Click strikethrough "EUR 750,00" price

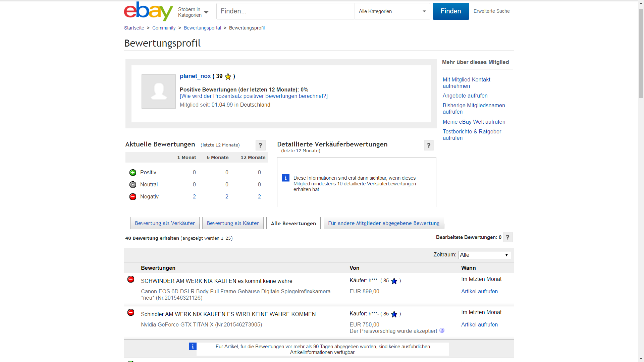pos(364,325)
